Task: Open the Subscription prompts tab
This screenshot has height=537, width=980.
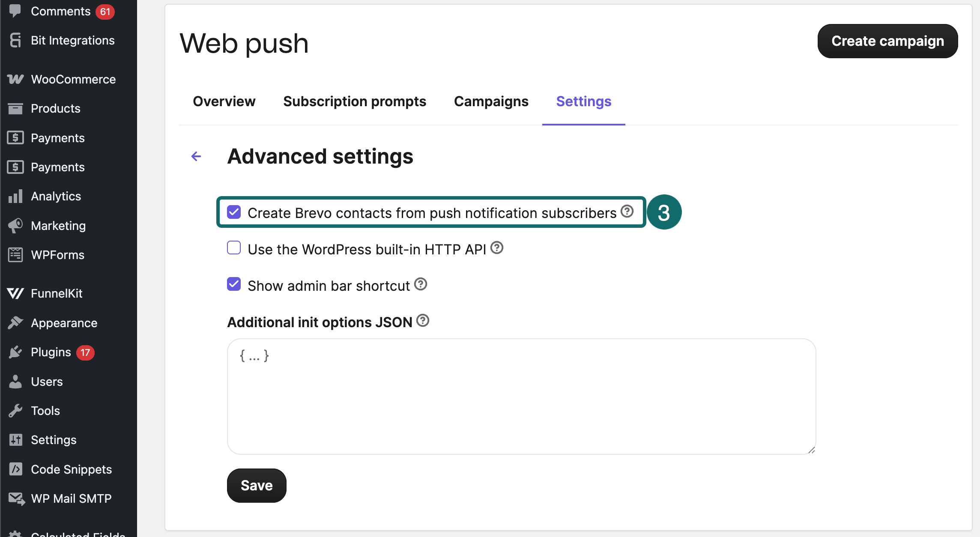Action: (355, 101)
